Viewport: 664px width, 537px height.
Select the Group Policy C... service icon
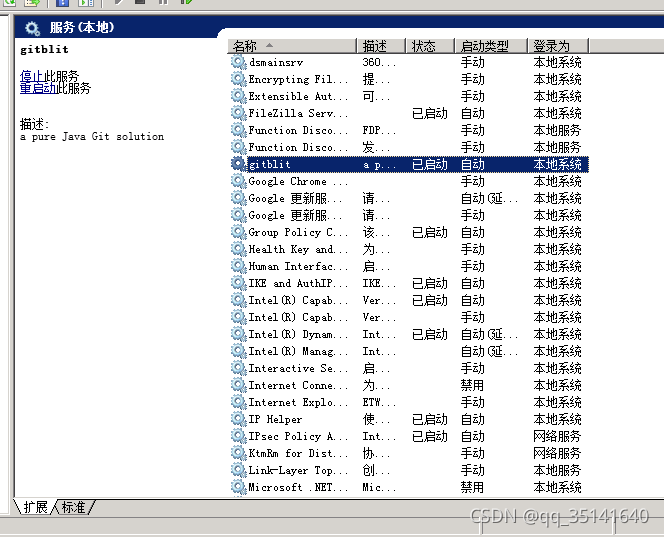coord(238,232)
